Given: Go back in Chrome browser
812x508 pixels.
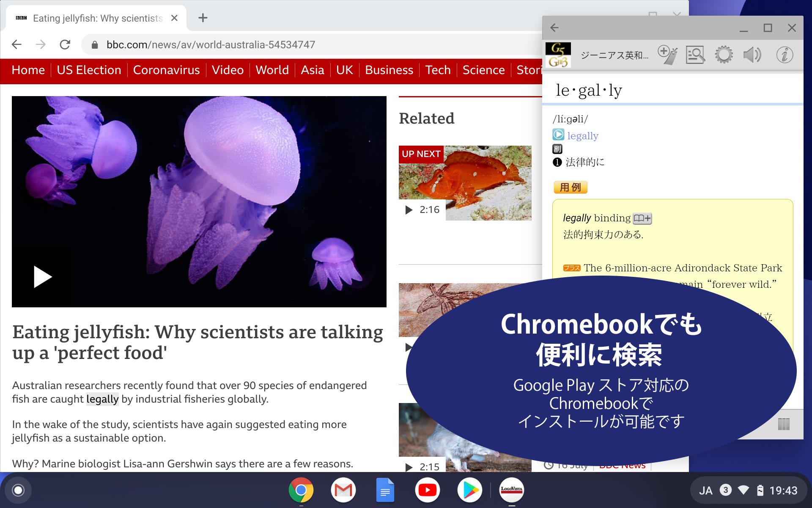Looking at the screenshot, I should point(16,44).
